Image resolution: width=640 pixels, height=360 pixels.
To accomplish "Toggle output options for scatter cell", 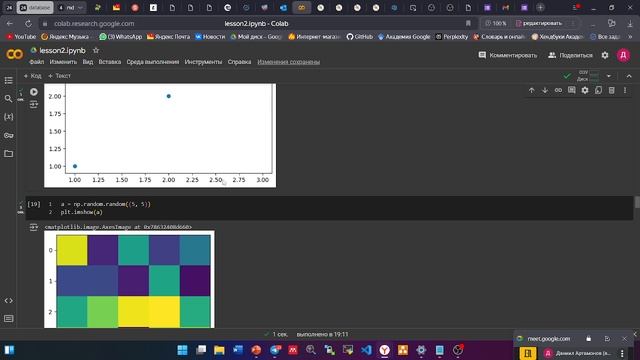I will click(x=33, y=105).
